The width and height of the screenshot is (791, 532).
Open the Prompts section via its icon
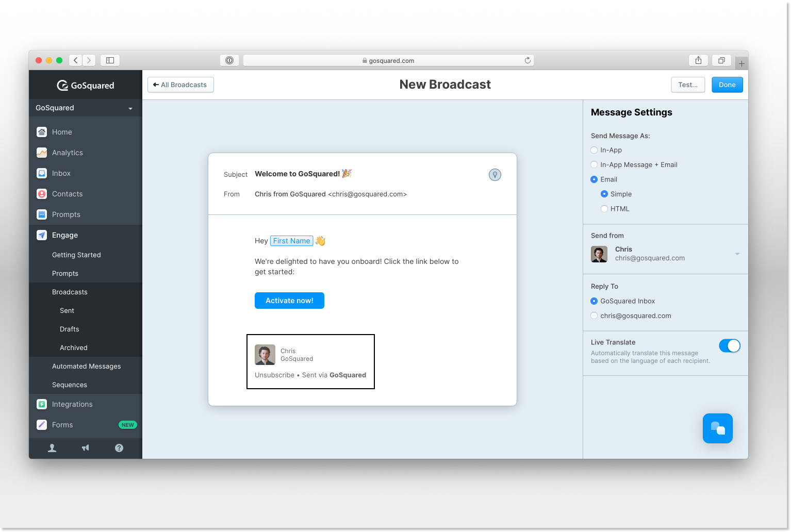click(x=42, y=214)
